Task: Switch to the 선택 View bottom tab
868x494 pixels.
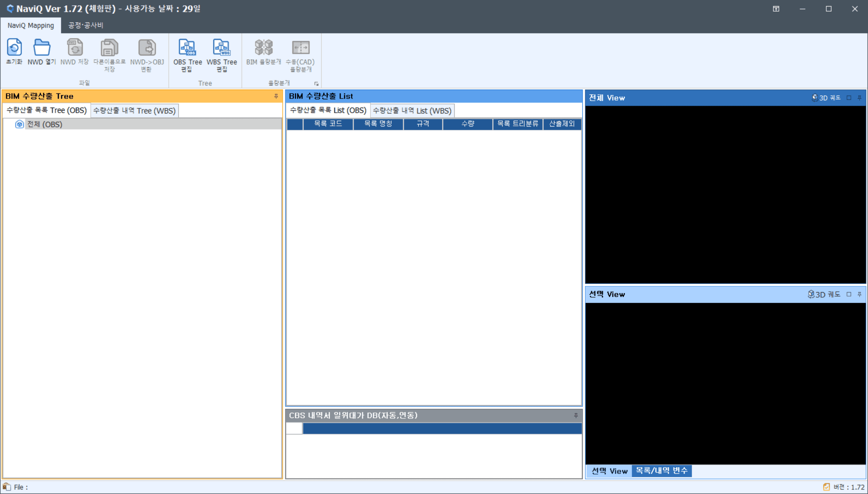Action: click(x=609, y=471)
